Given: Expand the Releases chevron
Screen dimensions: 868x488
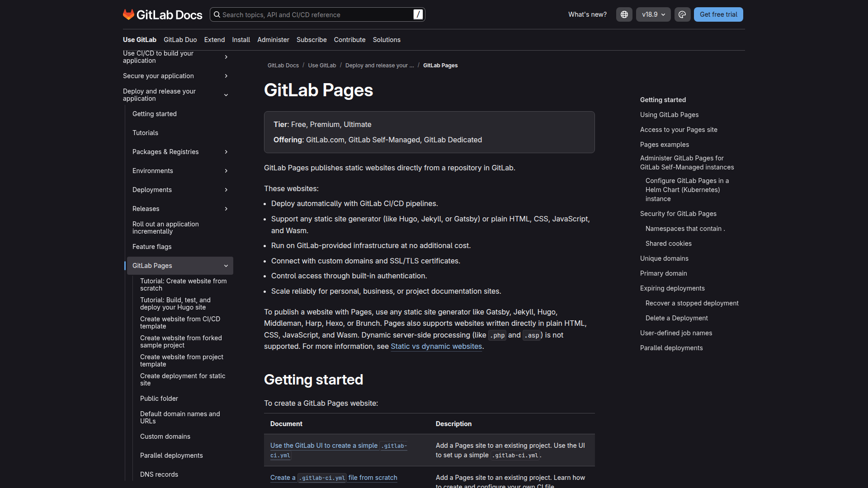Looking at the screenshot, I should (x=226, y=209).
